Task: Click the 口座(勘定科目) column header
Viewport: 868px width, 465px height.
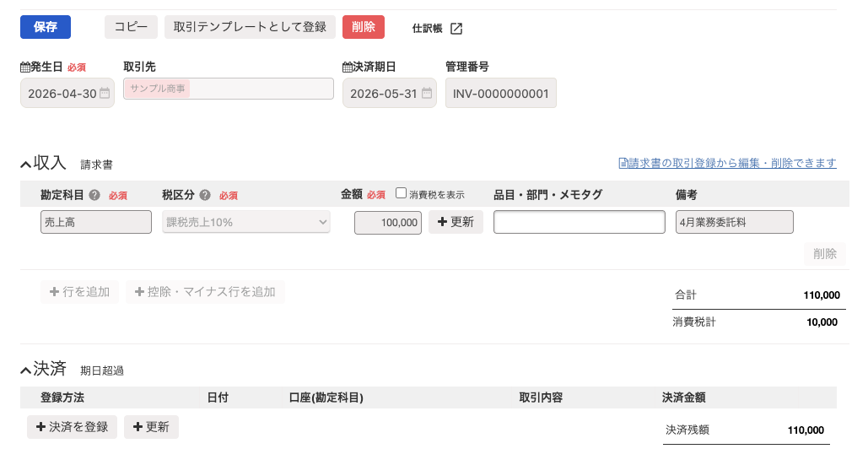Action: [x=326, y=397]
